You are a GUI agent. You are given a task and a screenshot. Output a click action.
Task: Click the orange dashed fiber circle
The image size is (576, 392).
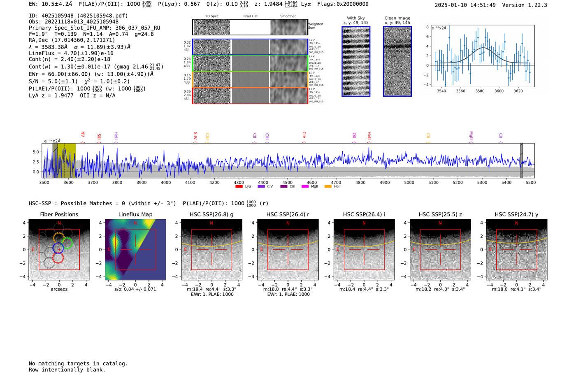pyautogui.click(x=59, y=238)
